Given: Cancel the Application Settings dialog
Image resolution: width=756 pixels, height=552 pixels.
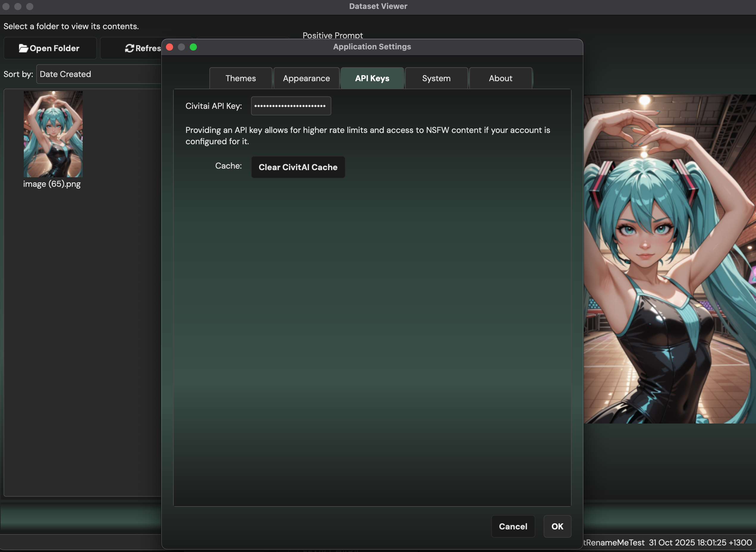Looking at the screenshot, I should pyautogui.click(x=513, y=526).
